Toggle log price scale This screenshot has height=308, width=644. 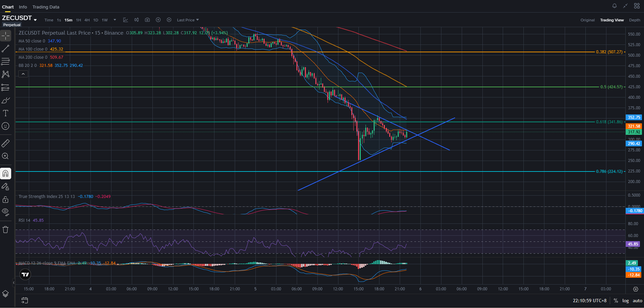tap(625, 300)
